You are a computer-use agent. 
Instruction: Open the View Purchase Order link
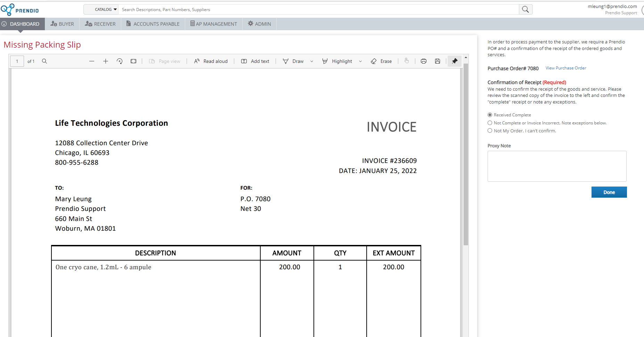tap(565, 68)
